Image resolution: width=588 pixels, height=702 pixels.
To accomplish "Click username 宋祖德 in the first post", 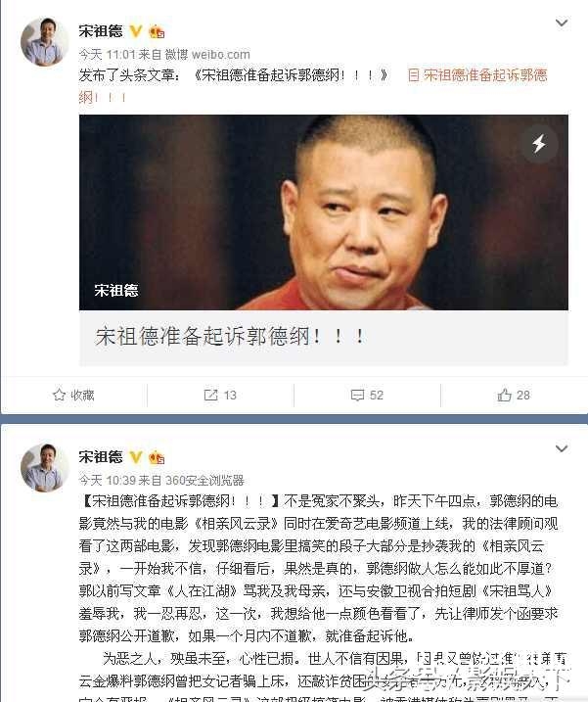I will point(101,31).
